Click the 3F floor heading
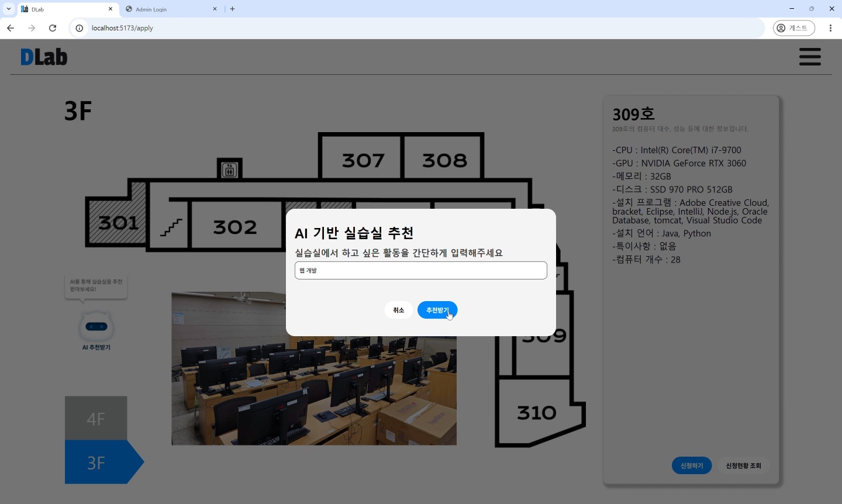The height and width of the screenshot is (504, 842). click(78, 111)
